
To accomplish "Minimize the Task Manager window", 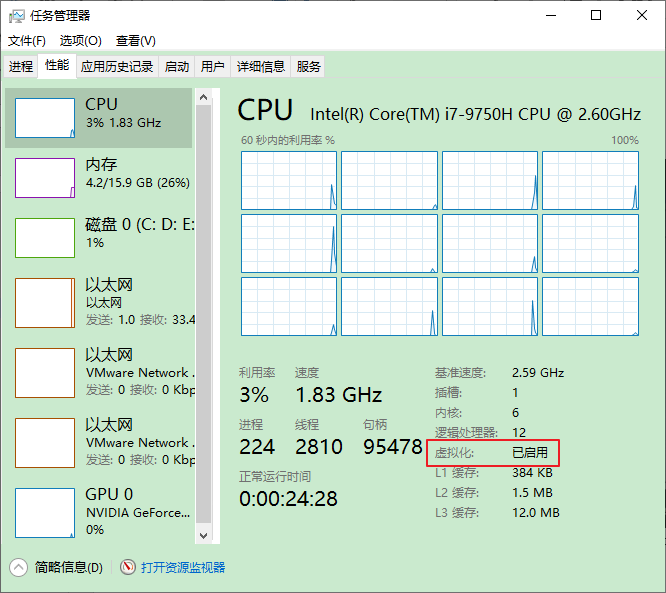I will pos(551,16).
